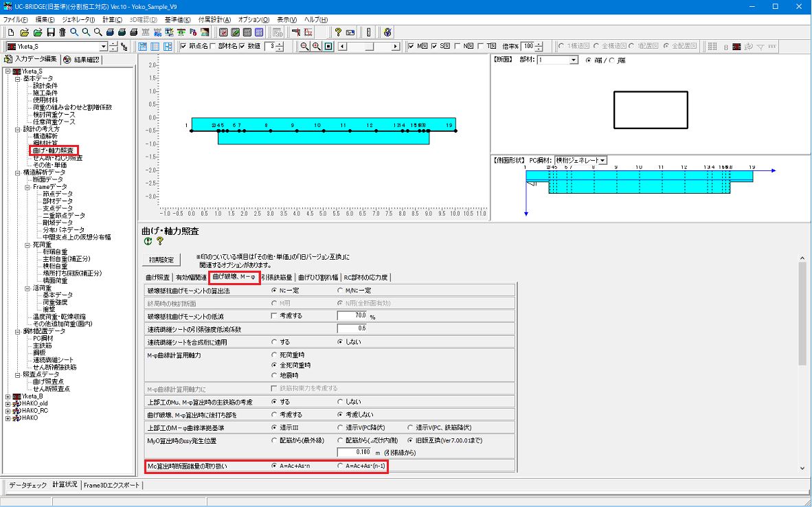Image resolution: width=812 pixels, height=507 pixels.
Task: Expand the HAKO_RC tree node
Action: tap(8, 411)
